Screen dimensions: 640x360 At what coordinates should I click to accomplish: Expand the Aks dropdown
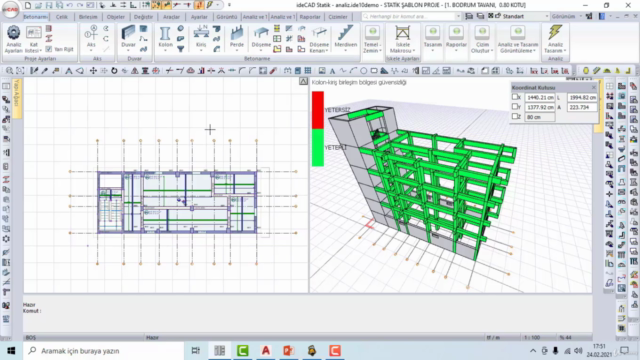[x=91, y=51]
